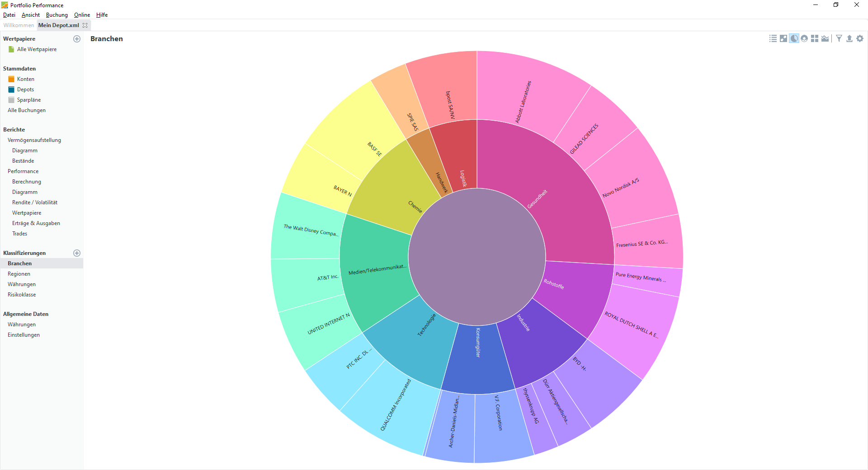
Task: Show Bestände under Vermögensaufstellung
Action: (23, 161)
